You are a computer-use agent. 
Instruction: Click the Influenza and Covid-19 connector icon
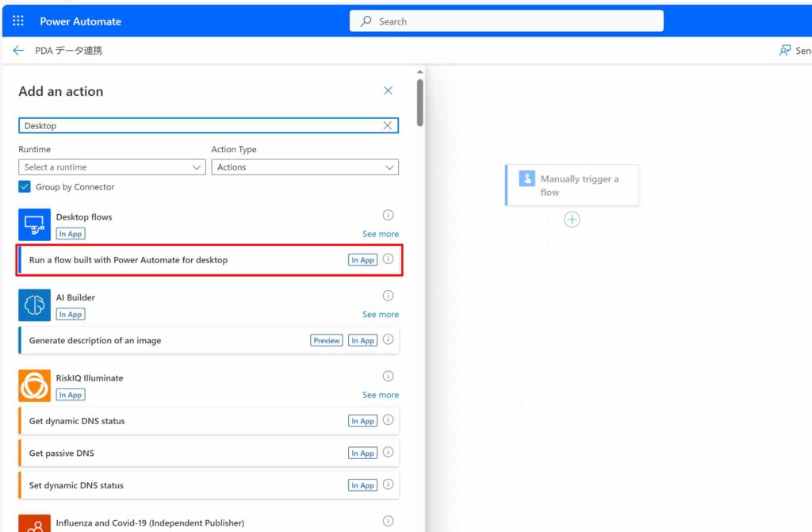click(34, 523)
